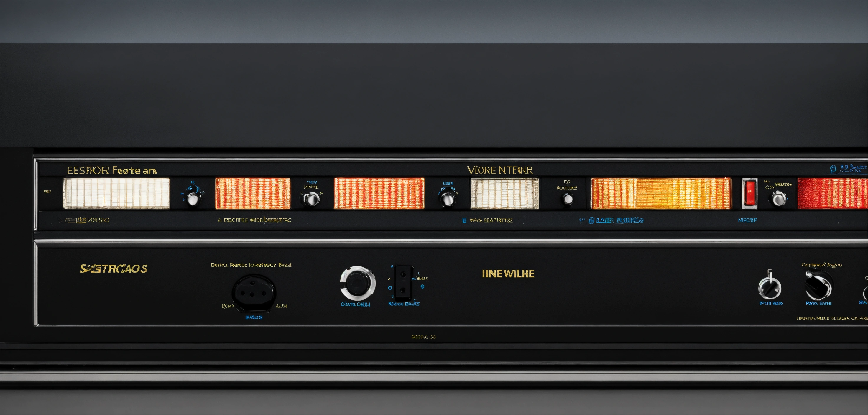Click the knob before the VIORE NTEWR display
Viewport: 868px width, 415px height.
448,200
